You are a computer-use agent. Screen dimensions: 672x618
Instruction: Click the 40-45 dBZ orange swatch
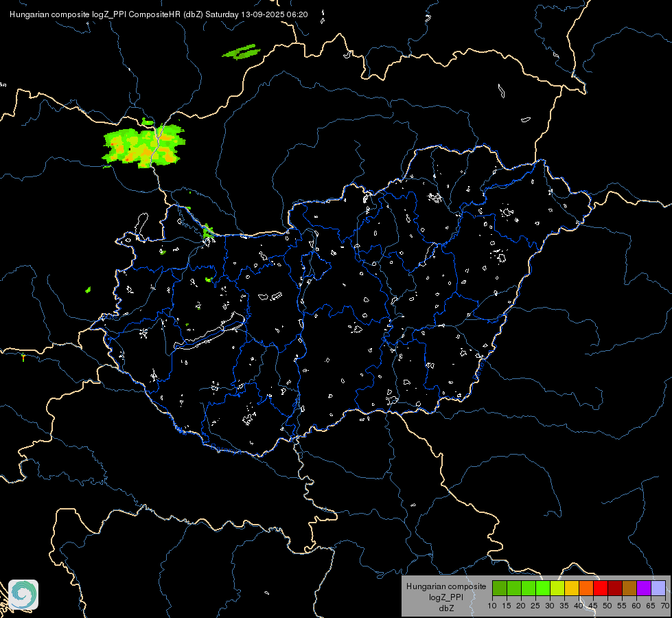586,588
